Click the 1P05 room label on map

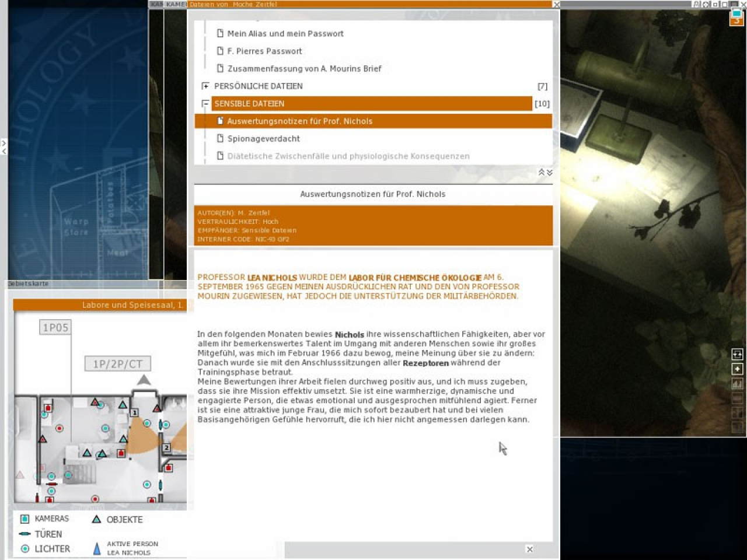click(55, 328)
